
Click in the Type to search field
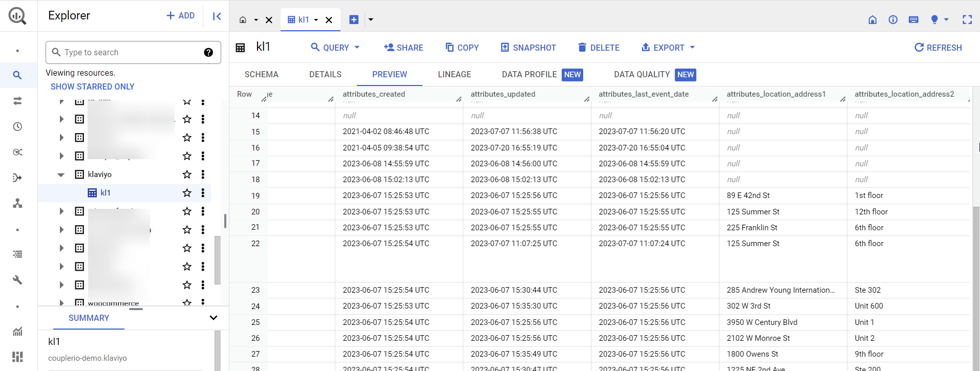133,52
